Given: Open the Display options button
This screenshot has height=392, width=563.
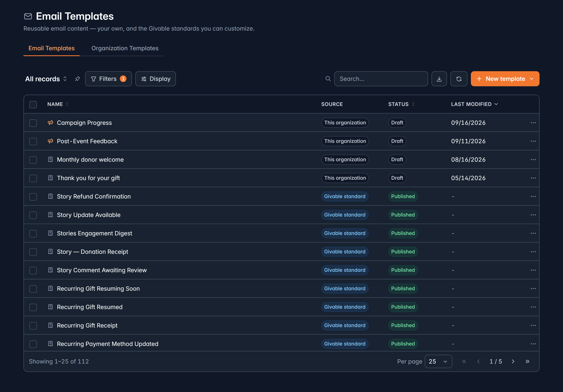Looking at the screenshot, I should (155, 79).
